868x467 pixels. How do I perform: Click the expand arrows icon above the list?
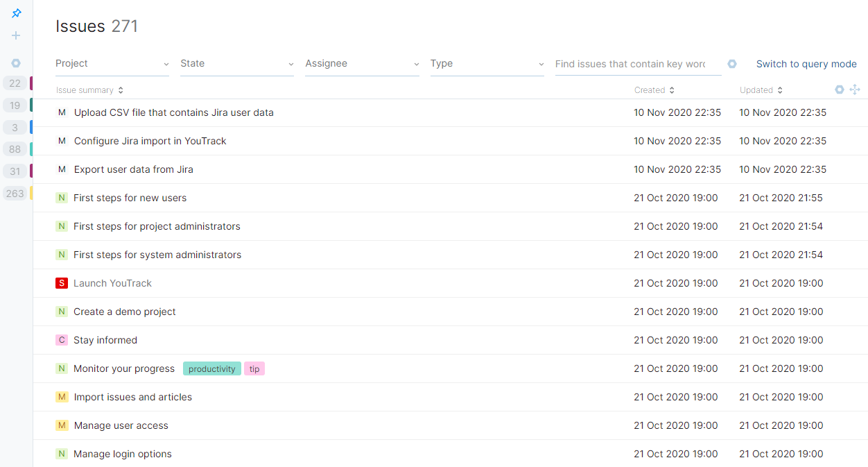click(855, 90)
